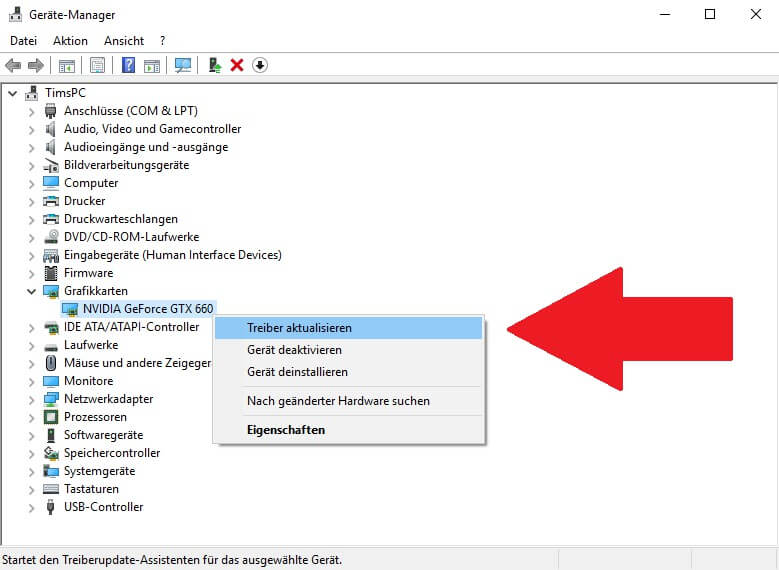This screenshot has height=570, width=779.
Task: Click the Tastaturen keyboard icon
Action: (51, 489)
